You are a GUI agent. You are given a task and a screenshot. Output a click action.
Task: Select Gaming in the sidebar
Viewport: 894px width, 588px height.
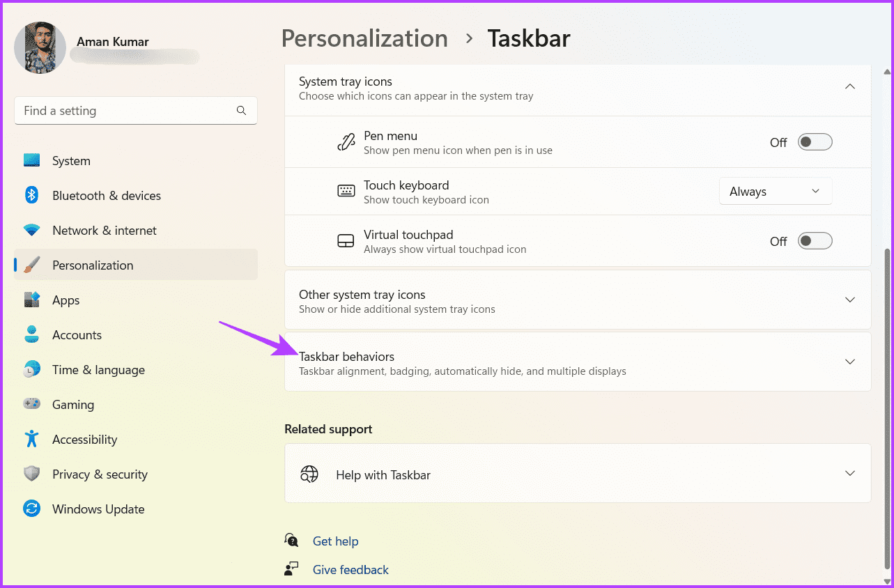(x=136, y=405)
